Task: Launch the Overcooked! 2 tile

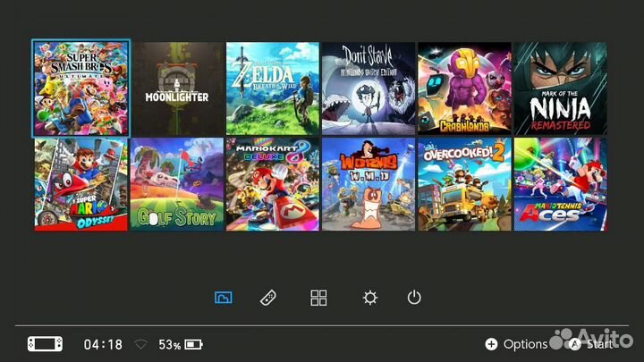Action: [x=464, y=184]
